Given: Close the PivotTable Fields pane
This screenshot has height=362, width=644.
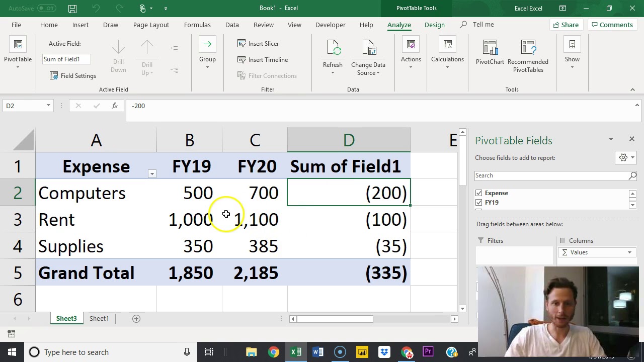Looking at the screenshot, I should click(x=632, y=139).
